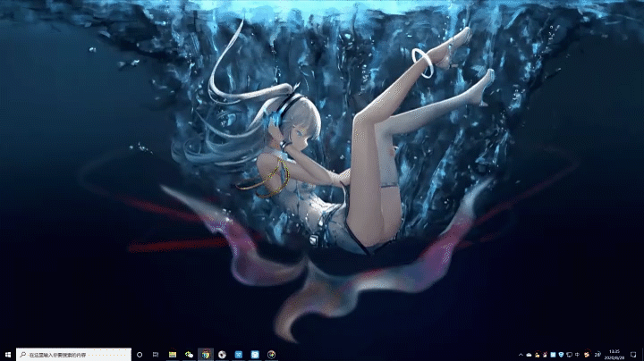Click the tray icon showing number 28

(597, 354)
